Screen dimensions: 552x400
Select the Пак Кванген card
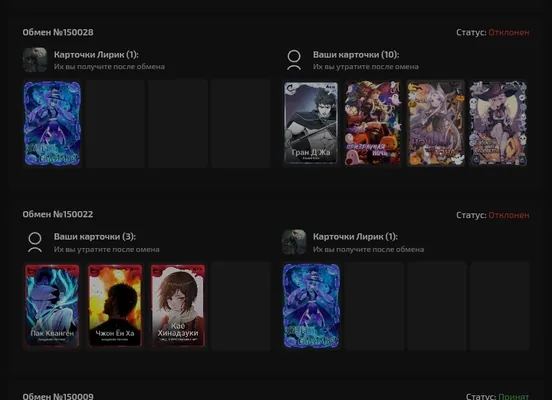point(52,305)
